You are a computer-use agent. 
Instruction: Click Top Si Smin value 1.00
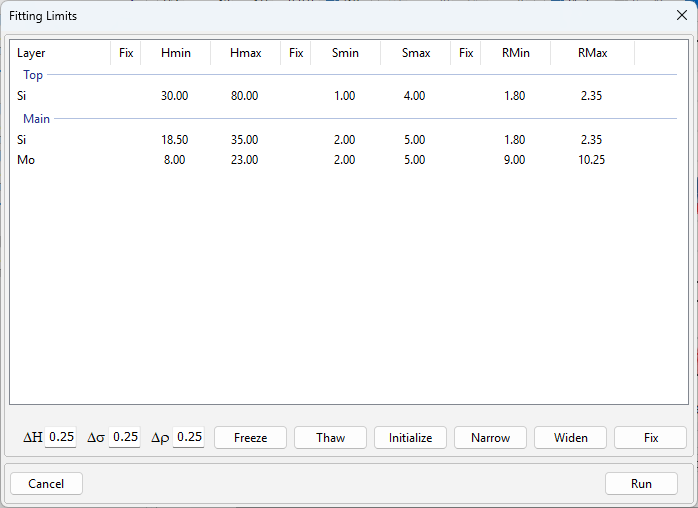[x=345, y=96]
